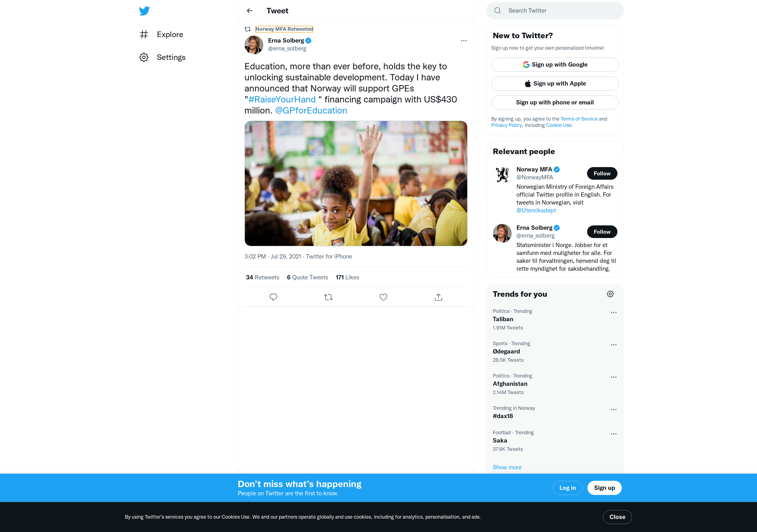Go back using the arrow icon

tap(250, 11)
